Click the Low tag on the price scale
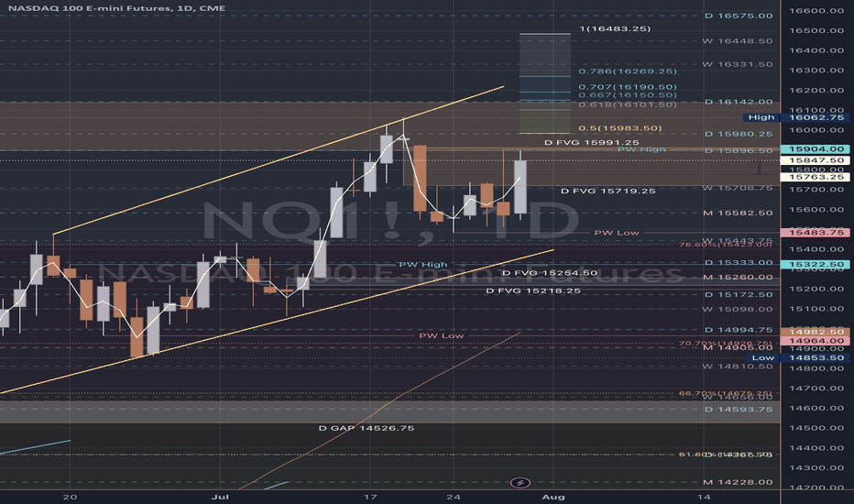This screenshot has height=504, width=854. tap(763, 358)
